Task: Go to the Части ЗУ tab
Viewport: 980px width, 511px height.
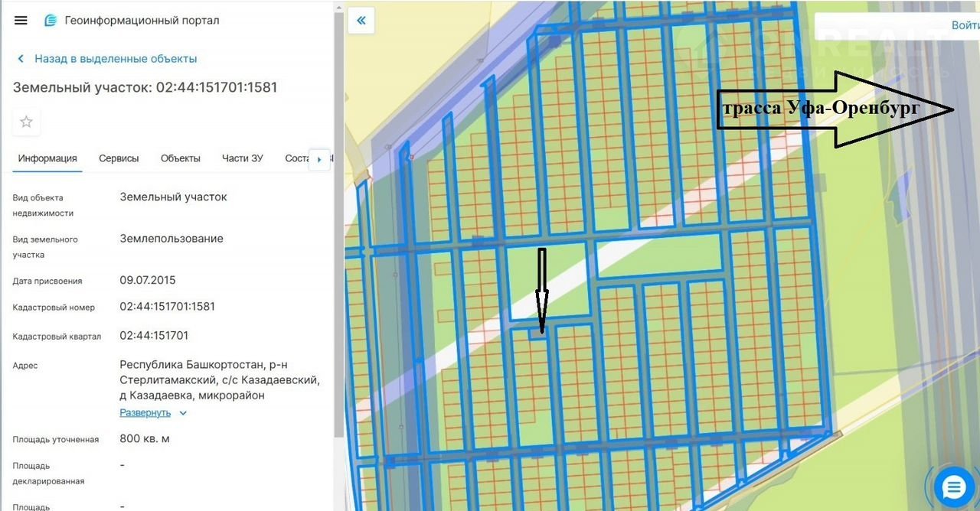Action: coord(242,158)
